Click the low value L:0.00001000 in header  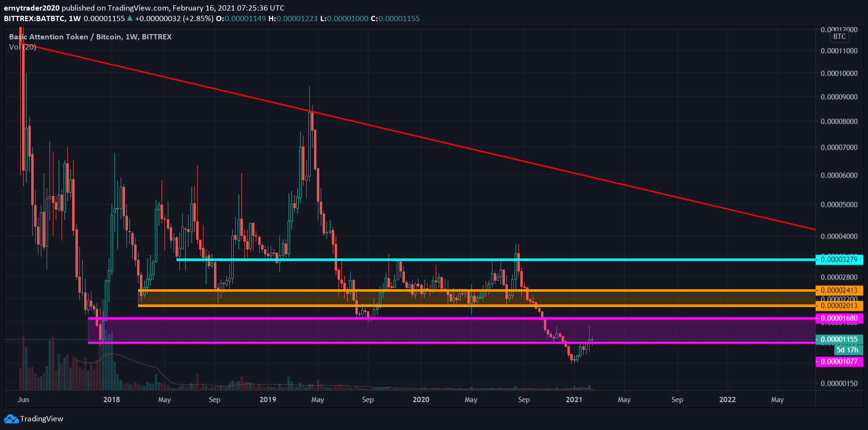(x=344, y=18)
